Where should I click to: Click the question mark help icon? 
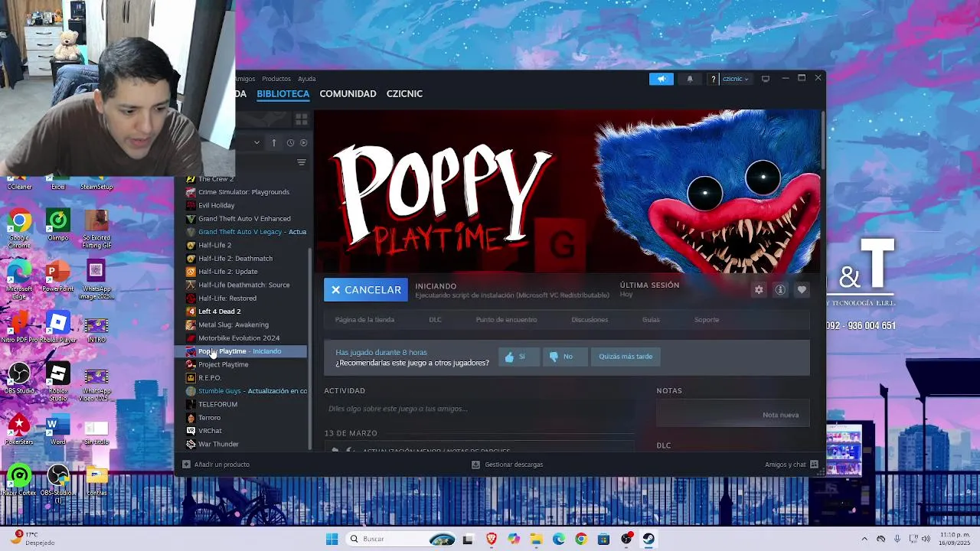(x=714, y=79)
